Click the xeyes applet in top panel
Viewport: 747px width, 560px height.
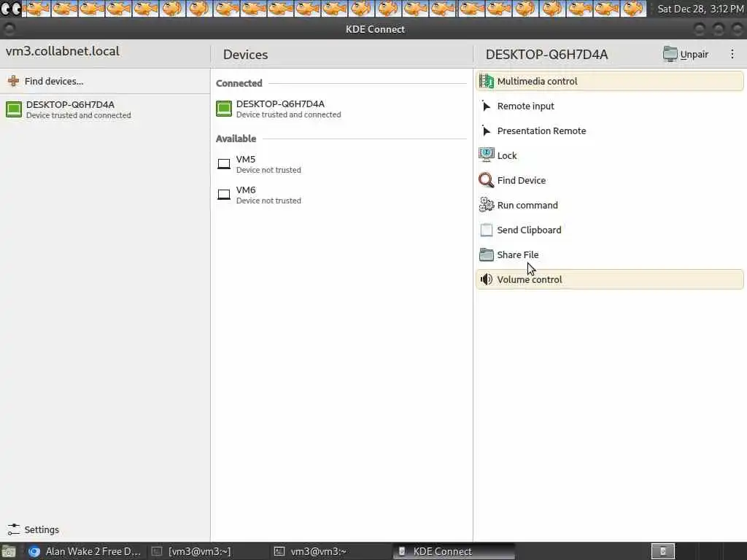point(10,9)
